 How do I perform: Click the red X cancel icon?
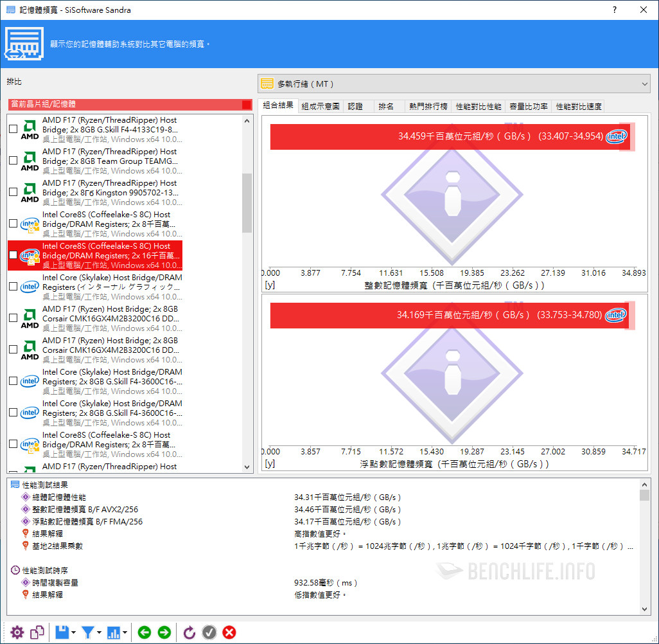[229, 632]
